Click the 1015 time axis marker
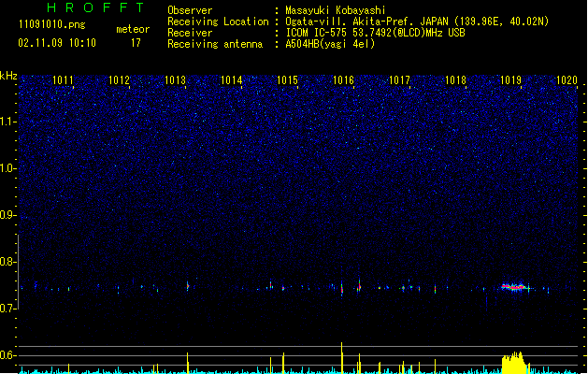 287,80
